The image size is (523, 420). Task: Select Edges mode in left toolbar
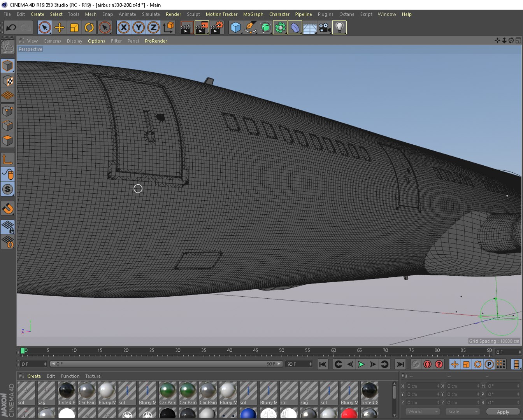(7, 126)
